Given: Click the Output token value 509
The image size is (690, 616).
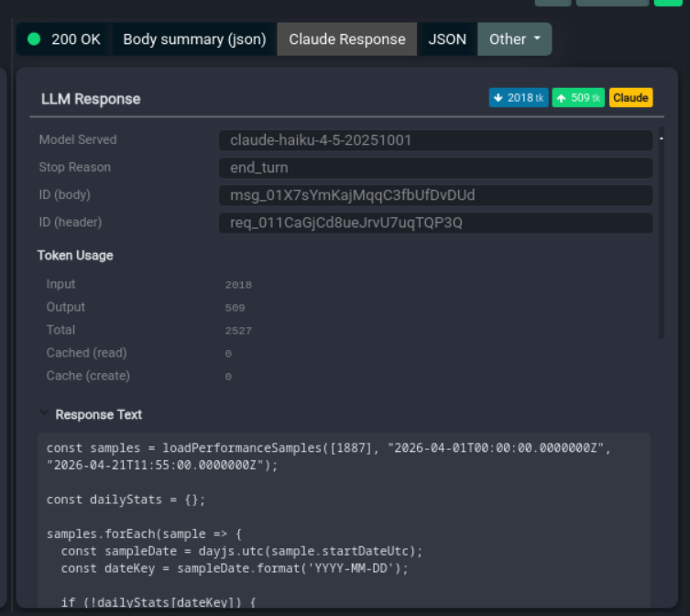Looking at the screenshot, I should click(235, 308).
